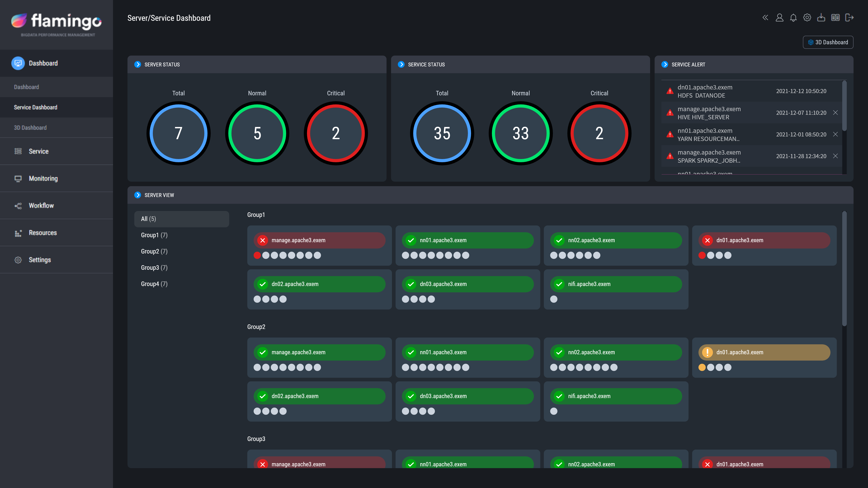
Task: Open the Monitoring menu in sidebar
Action: (43, 178)
